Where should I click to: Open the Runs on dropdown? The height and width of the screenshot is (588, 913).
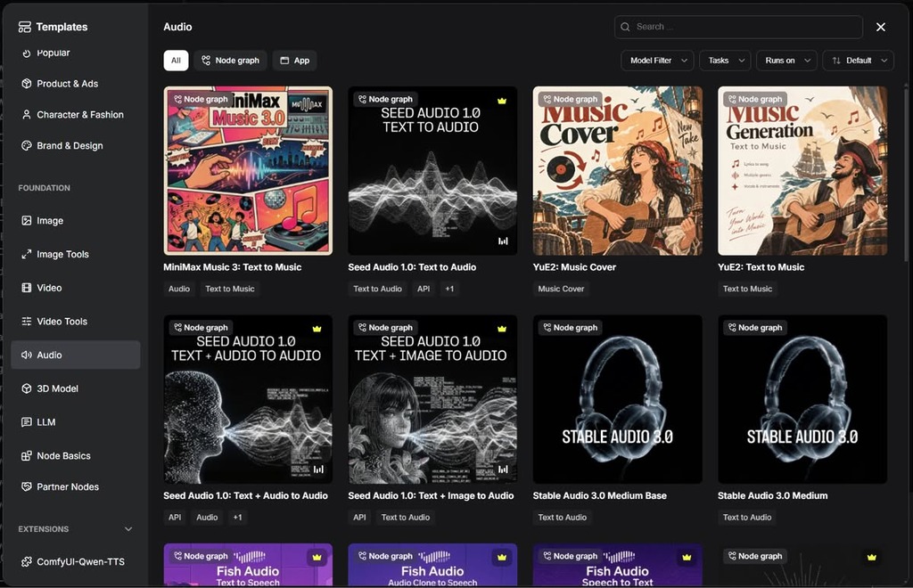[786, 61]
